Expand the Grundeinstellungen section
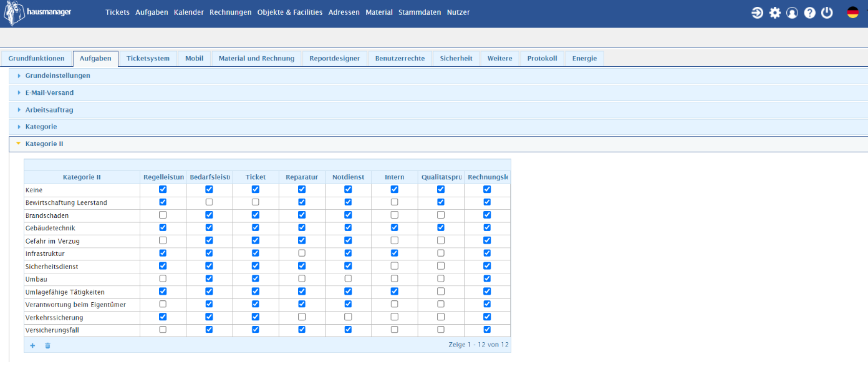The width and height of the screenshot is (868, 379). [x=438, y=76]
